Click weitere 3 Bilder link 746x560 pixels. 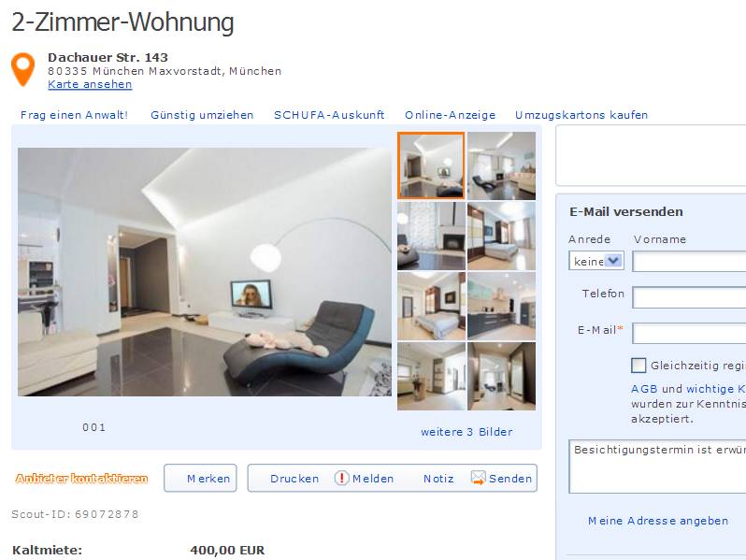click(466, 432)
